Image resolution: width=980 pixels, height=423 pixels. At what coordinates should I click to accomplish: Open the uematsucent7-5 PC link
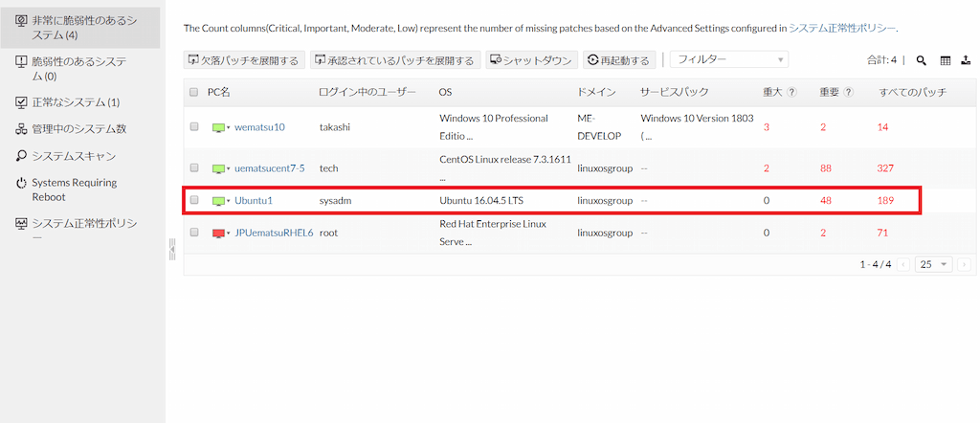(x=269, y=168)
